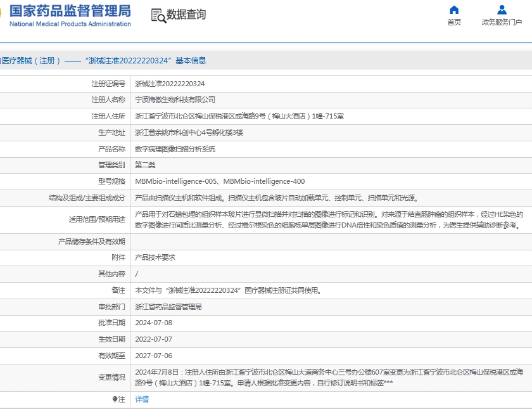
Task: Click the empty 产品储存条件及有效期 value cell
Action: pyautogui.click(x=331, y=241)
